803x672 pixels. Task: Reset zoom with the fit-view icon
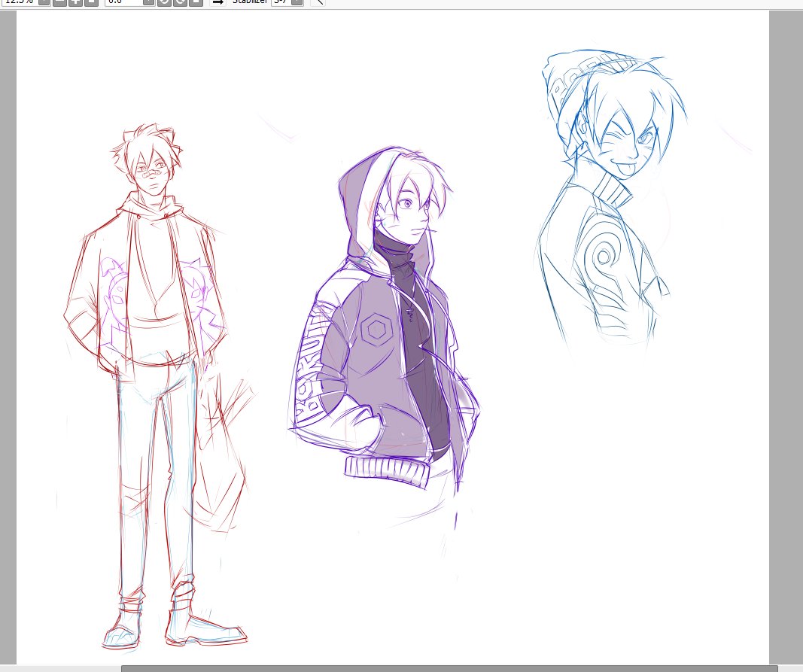[91, 3]
